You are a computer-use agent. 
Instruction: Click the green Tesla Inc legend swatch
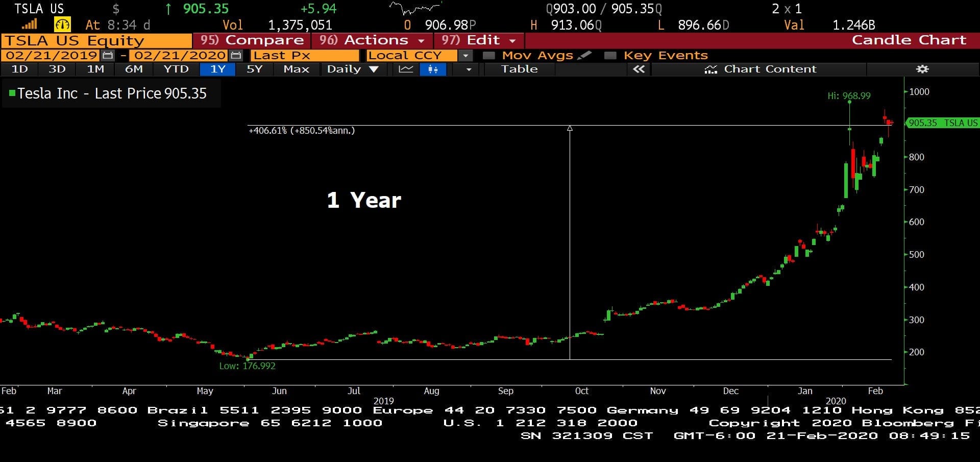point(12,93)
